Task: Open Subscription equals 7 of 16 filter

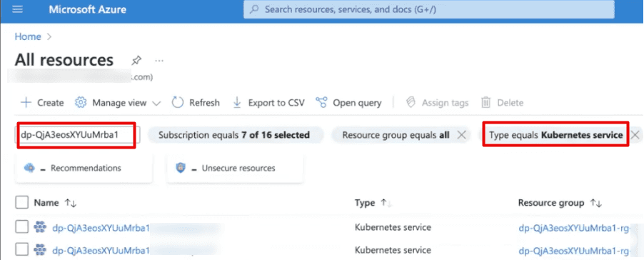Action: (x=234, y=135)
